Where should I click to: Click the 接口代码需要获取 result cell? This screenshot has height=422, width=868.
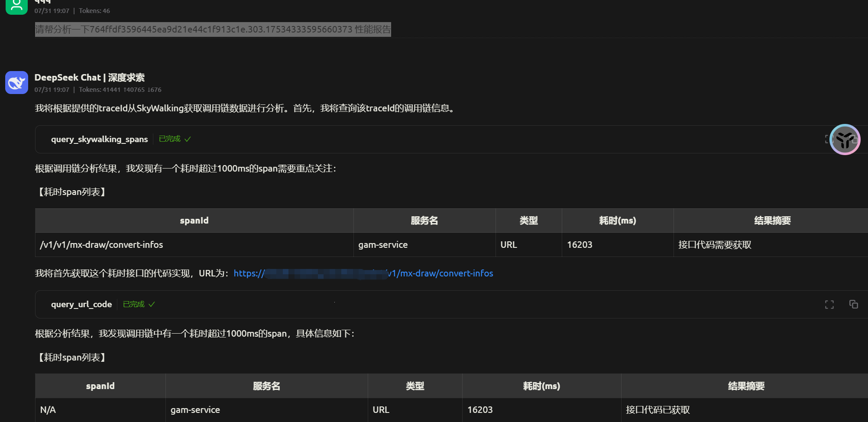point(771,245)
